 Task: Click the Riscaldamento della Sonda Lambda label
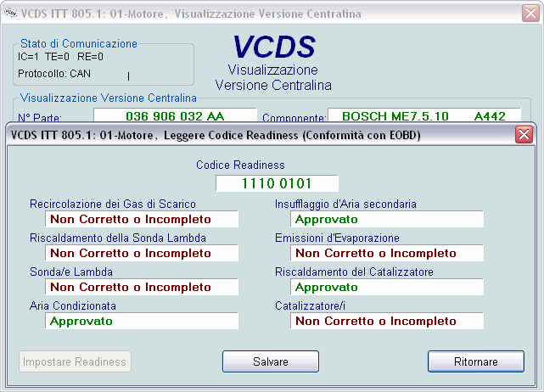click(x=118, y=238)
